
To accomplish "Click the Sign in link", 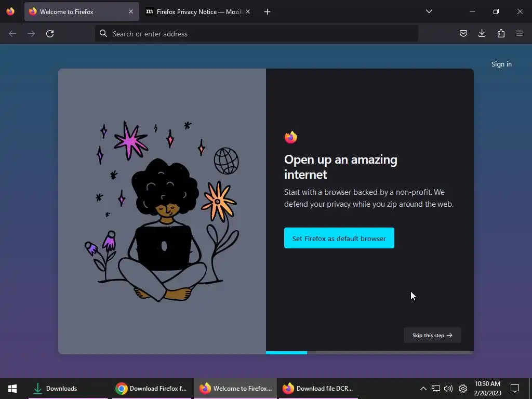I will coord(501,64).
